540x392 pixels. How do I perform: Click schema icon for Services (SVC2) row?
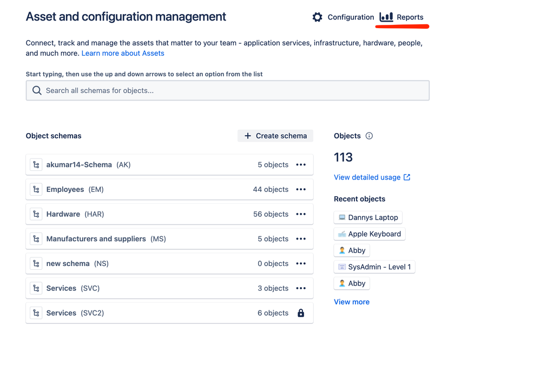[x=36, y=313]
